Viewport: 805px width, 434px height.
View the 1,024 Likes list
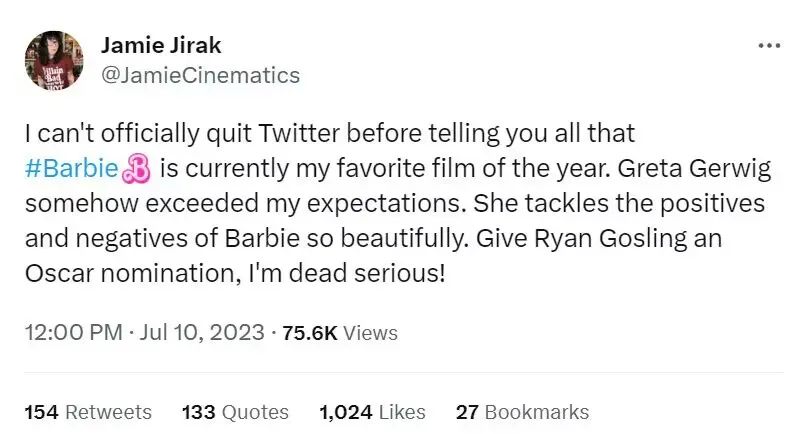click(x=372, y=412)
